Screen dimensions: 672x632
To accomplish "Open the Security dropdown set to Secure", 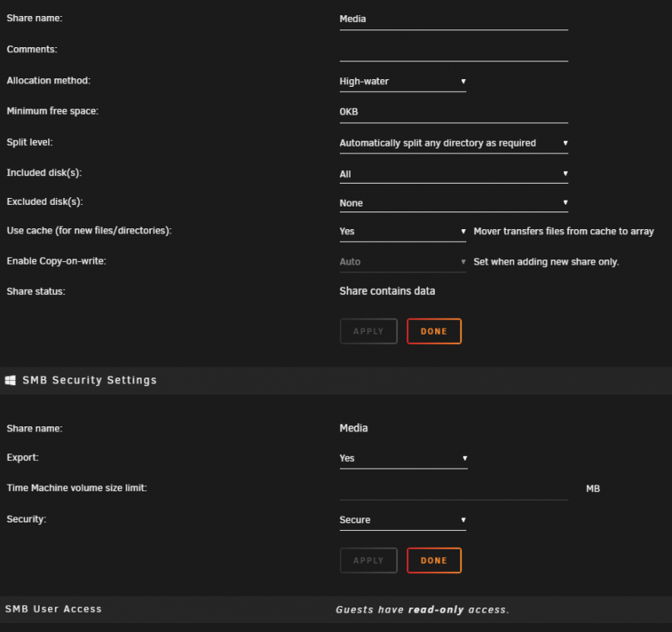I will point(402,520).
